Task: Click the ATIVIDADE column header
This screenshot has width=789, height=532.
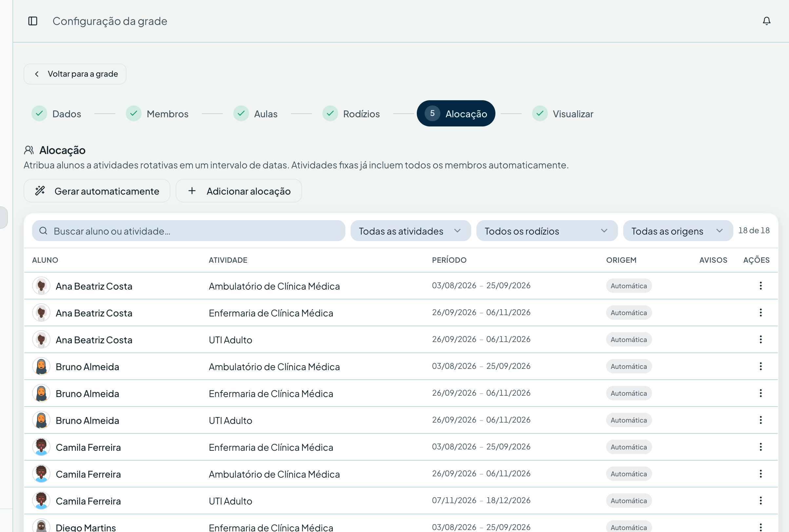Action: click(228, 260)
